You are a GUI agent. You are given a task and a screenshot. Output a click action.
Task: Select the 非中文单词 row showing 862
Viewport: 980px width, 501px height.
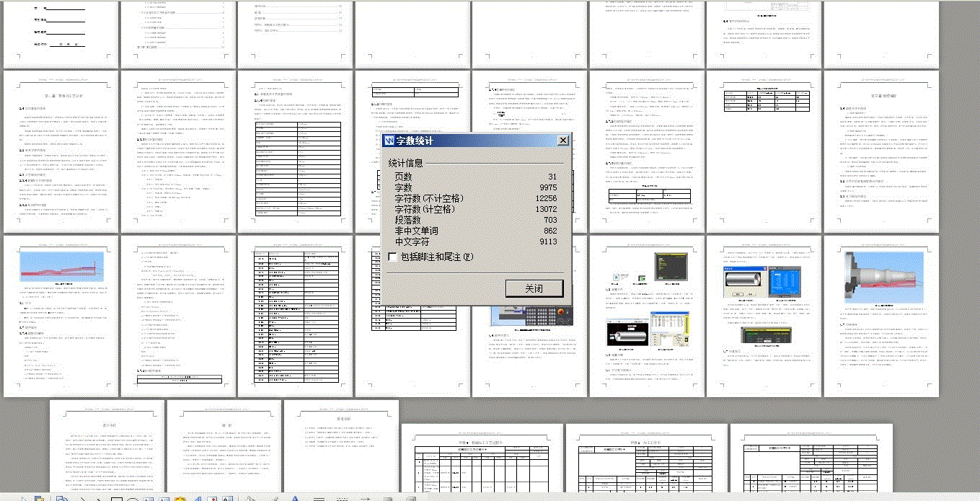(475, 231)
